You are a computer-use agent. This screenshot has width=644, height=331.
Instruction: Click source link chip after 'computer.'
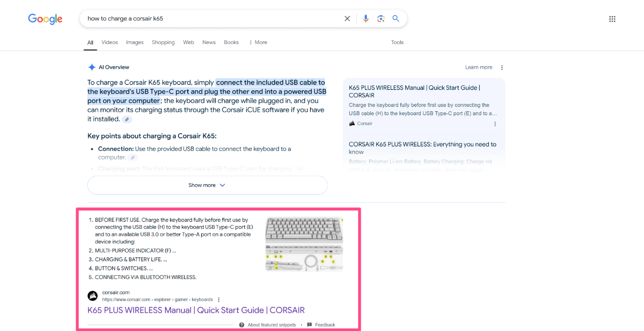[x=133, y=157]
